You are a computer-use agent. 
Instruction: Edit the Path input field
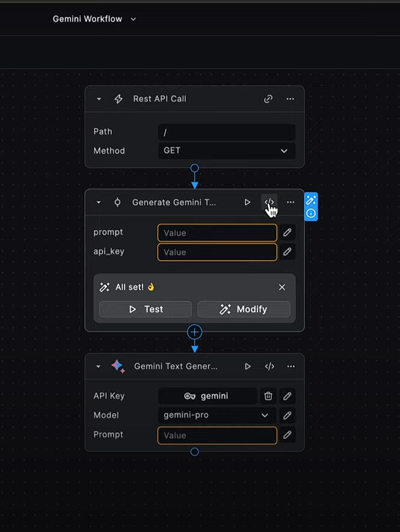click(226, 132)
